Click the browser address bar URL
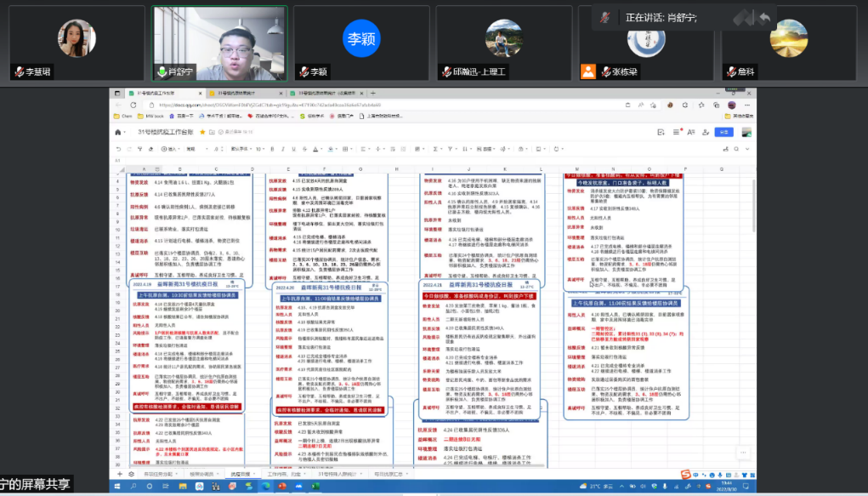This screenshot has height=496, width=868. 269,105
